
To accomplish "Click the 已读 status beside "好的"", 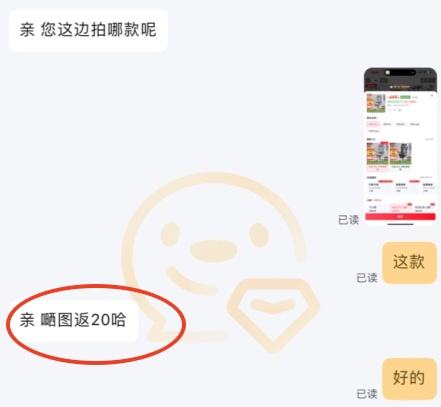I will (367, 394).
